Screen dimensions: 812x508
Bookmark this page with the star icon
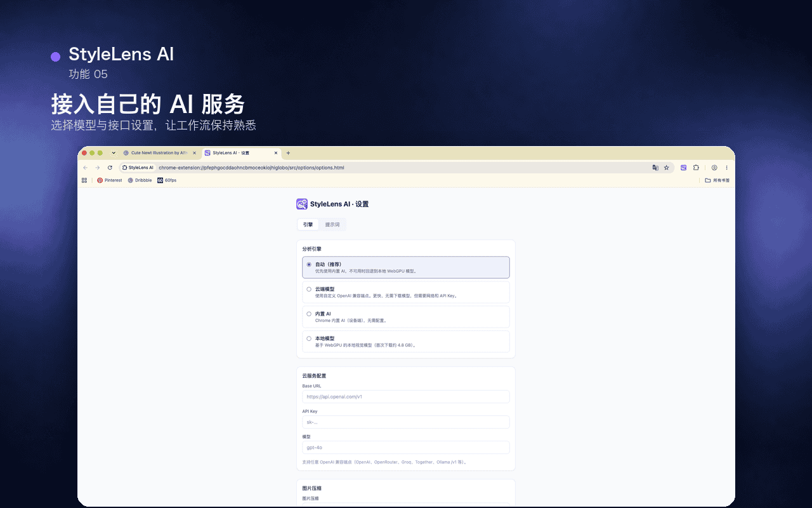click(666, 168)
